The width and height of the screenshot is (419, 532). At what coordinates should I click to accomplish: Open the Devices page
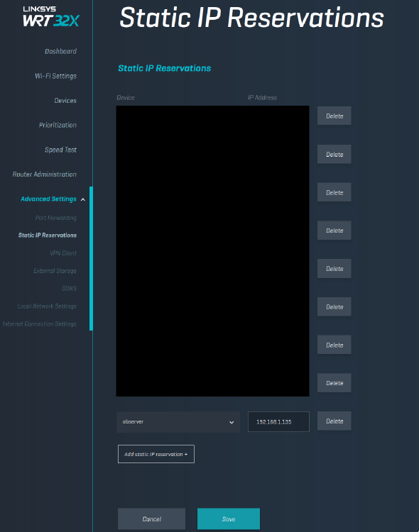(x=65, y=101)
